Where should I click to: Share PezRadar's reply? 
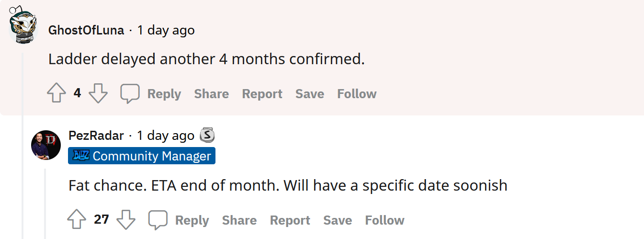point(239,220)
